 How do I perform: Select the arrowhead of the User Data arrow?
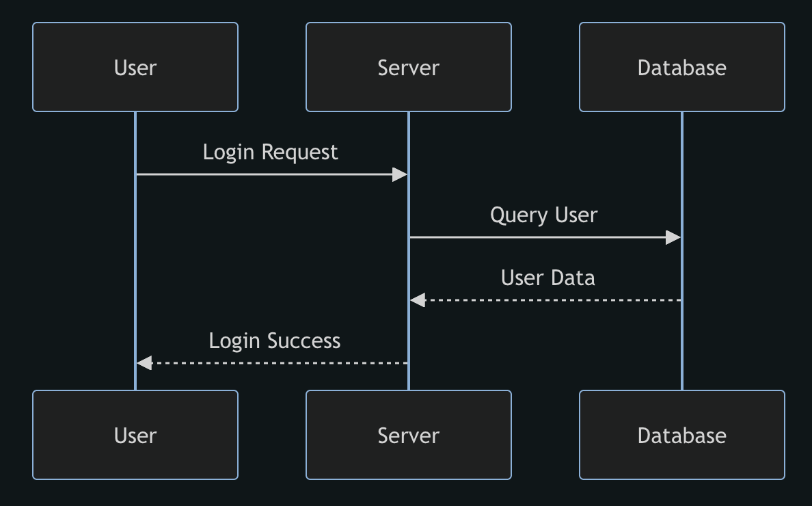418,300
